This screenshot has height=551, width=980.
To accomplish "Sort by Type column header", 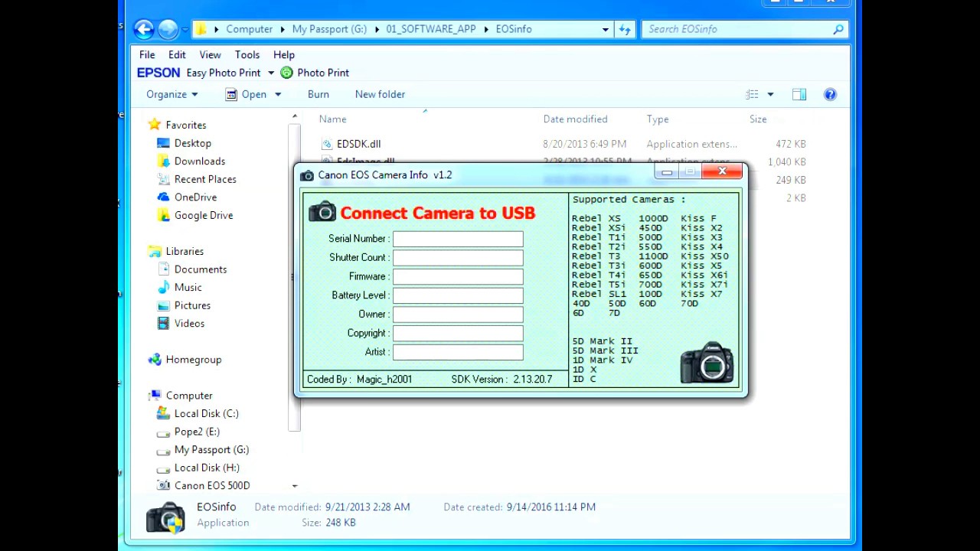I will (658, 119).
